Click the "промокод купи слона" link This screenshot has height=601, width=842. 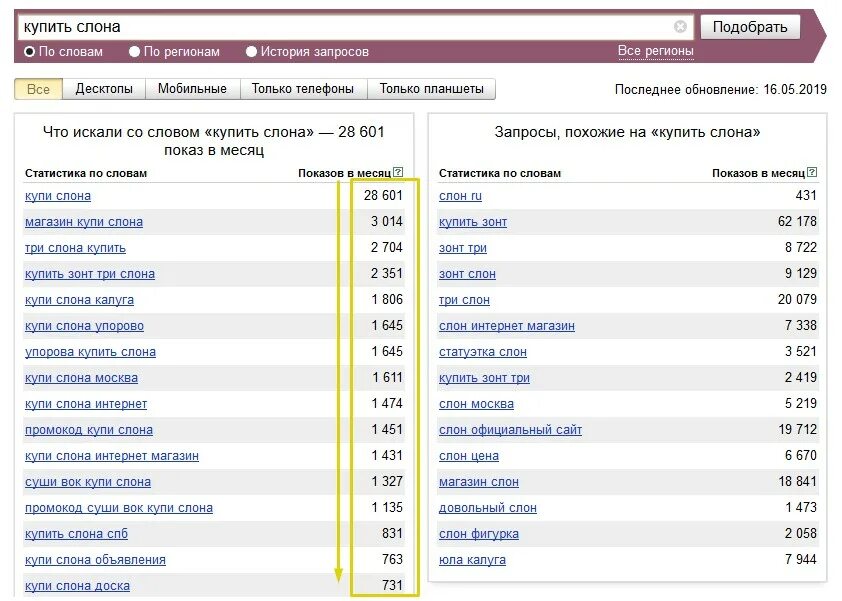(89, 430)
